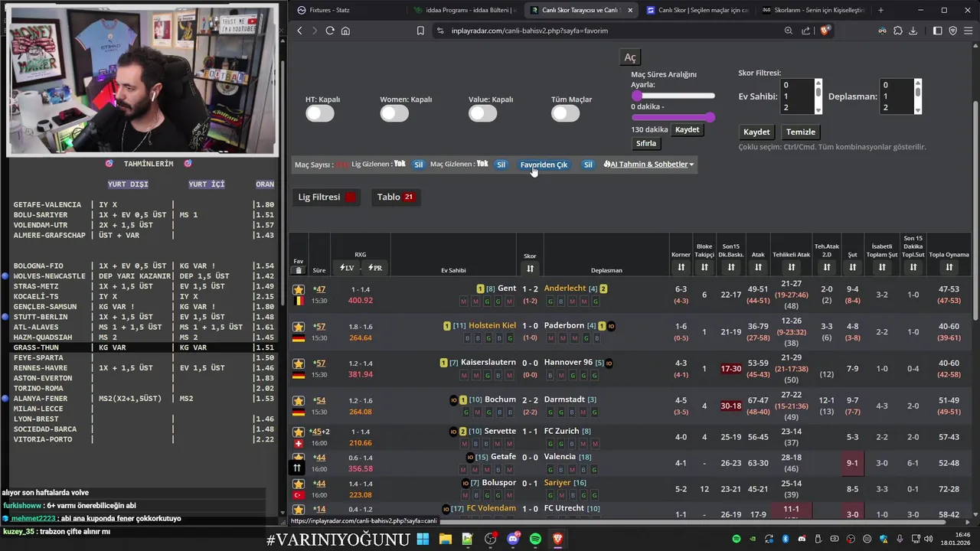Click Kaydet next to 130 dakika
The height and width of the screenshot is (551, 980).
click(x=687, y=129)
